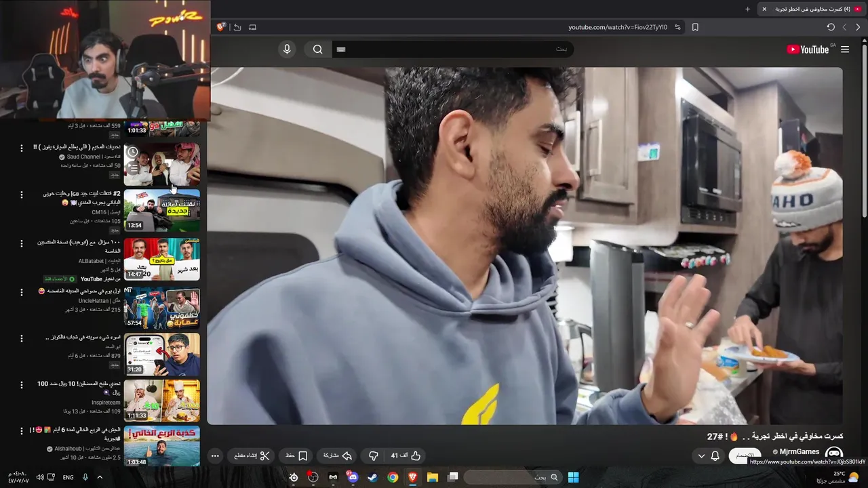Open the 14:47 ALBatabet video thumbnail
This screenshot has height=488, width=868.
click(x=162, y=259)
